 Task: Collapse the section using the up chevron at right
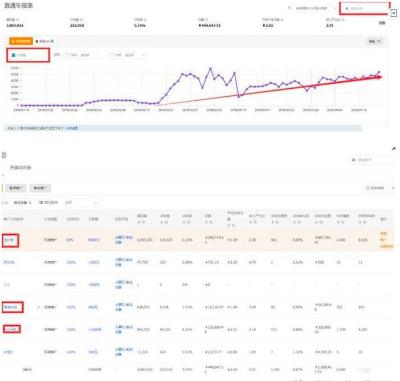[x=394, y=149]
